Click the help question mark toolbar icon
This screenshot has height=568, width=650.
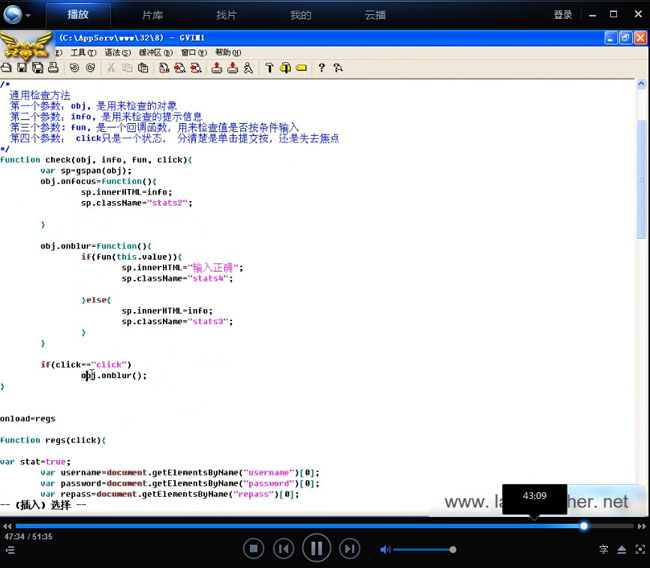pos(321,68)
